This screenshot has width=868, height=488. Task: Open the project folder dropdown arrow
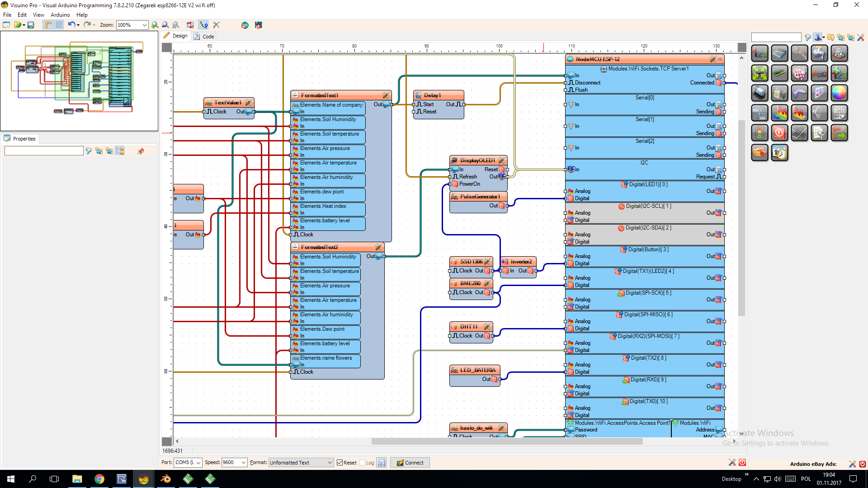coord(24,25)
